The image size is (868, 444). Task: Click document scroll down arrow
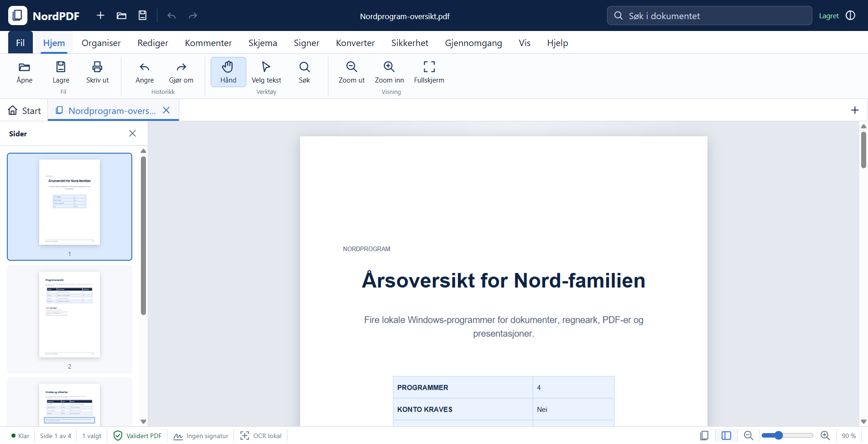[x=863, y=422]
